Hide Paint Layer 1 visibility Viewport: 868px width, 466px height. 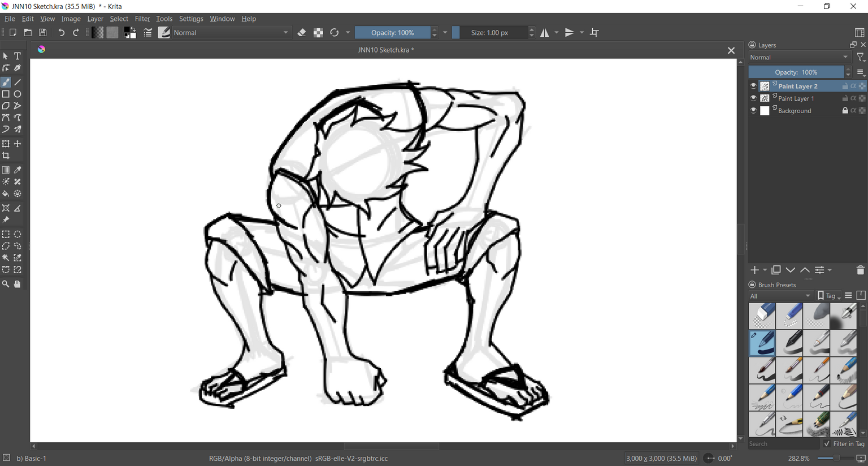click(x=753, y=98)
